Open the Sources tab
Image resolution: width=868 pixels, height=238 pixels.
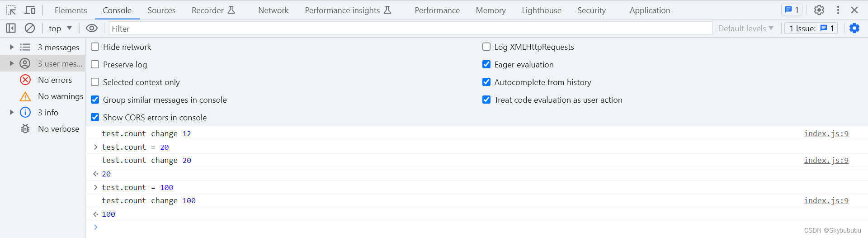point(161,10)
